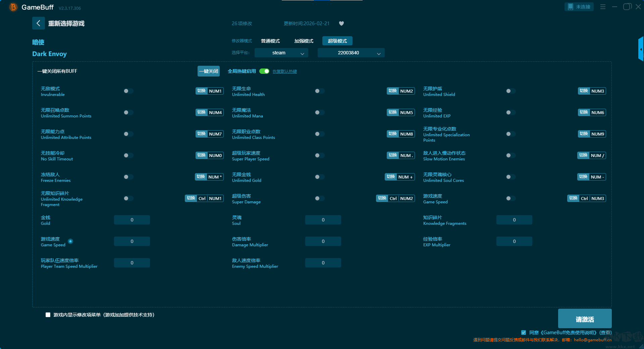This screenshot has height=349, width=644.
Task: Click the Gold value input field
Action: tap(132, 220)
